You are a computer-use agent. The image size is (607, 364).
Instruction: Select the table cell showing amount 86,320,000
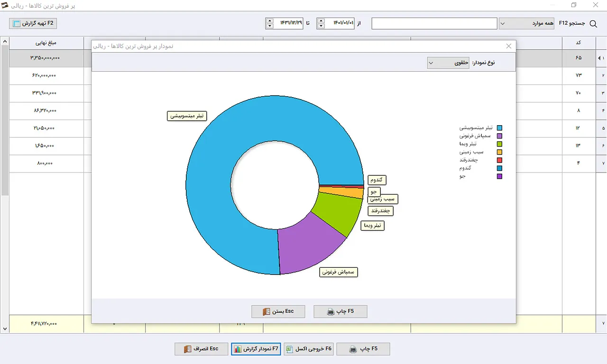click(46, 110)
